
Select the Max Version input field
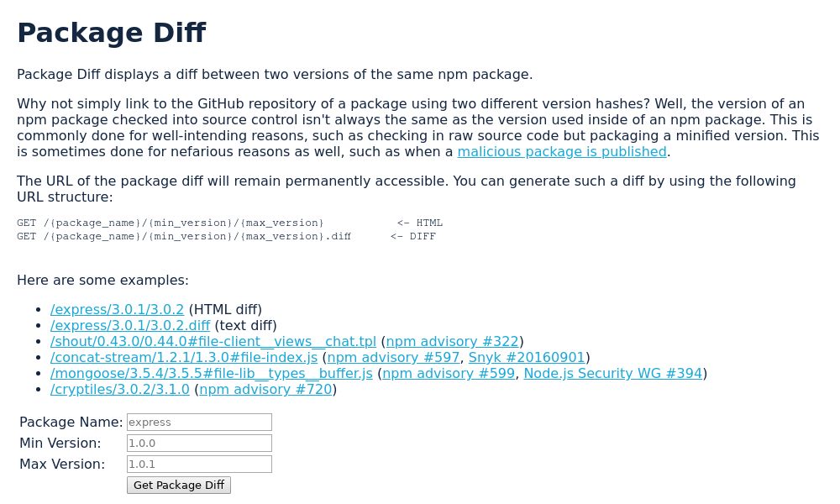point(199,464)
